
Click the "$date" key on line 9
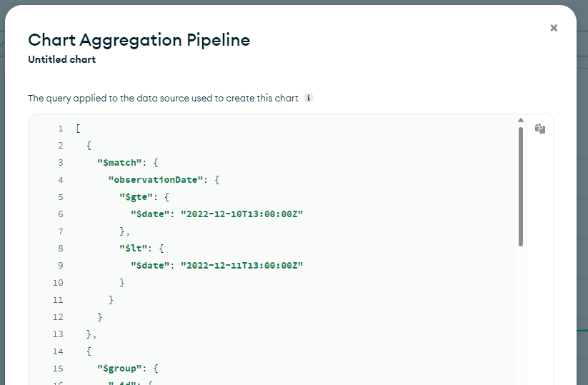[x=149, y=266]
